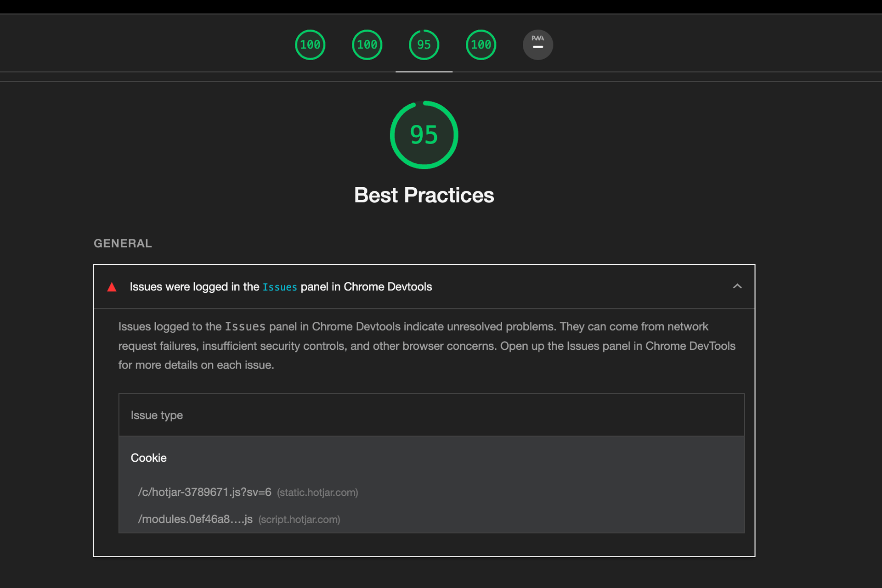Select the Cookie issue type row

431,458
